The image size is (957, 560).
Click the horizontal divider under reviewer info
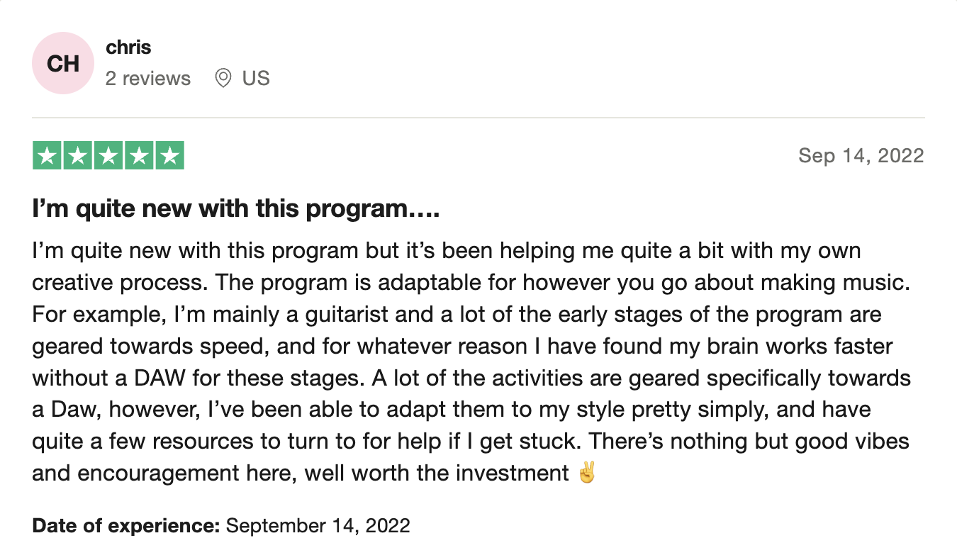(x=478, y=118)
